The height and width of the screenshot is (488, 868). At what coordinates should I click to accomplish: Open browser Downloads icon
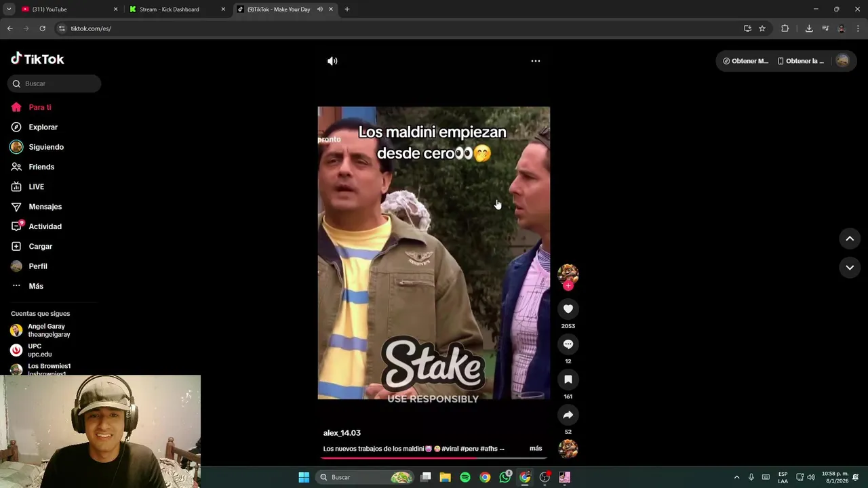tap(809, 28)
